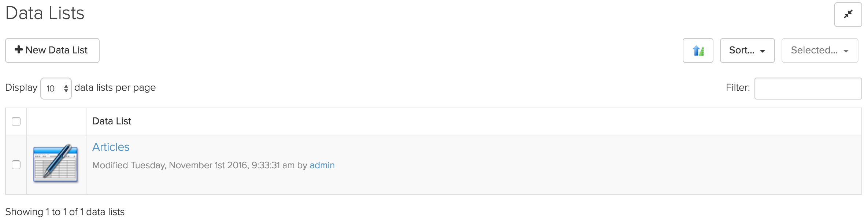This screenshot has height=221, width=868.
Task: Click the Sort dropdown caret arrow
Action: tap(763, 51)
